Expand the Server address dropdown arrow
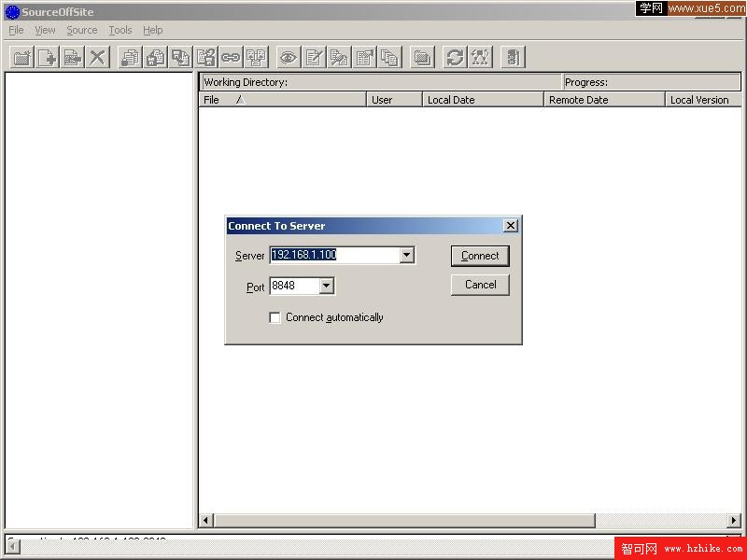The height and width of the screenshot is (560, 747). [406, 255]
